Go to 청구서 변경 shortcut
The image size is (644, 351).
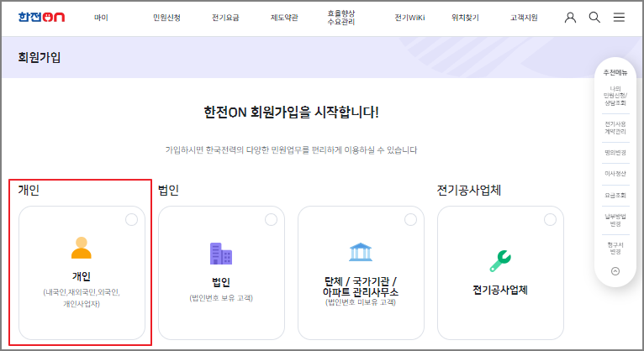pos(615,249)
